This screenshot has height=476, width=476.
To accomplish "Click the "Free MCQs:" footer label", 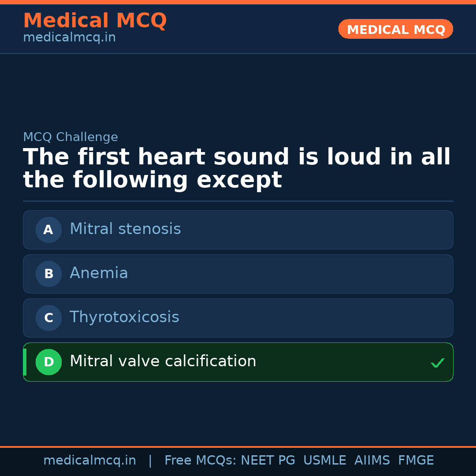I will tap(201, 461).
